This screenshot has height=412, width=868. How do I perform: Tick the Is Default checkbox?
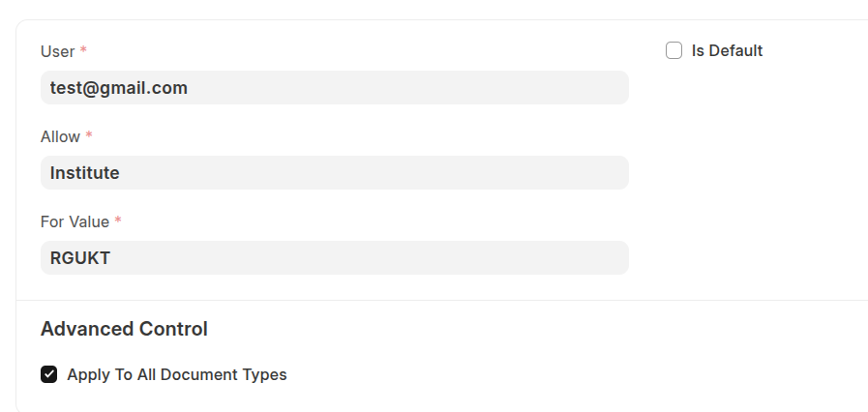(x=674, y=51)
